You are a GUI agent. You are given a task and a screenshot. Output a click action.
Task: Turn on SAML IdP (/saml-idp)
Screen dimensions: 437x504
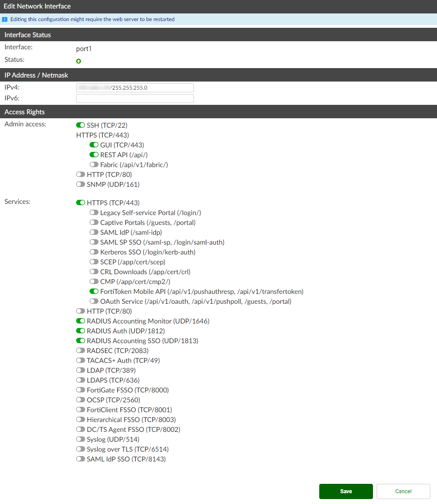point(94,232)
